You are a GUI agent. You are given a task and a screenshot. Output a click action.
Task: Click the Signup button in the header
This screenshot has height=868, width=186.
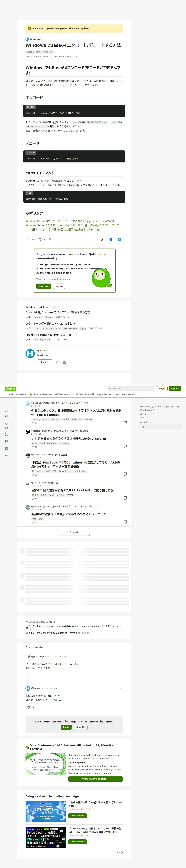click(x=175, y=389)
